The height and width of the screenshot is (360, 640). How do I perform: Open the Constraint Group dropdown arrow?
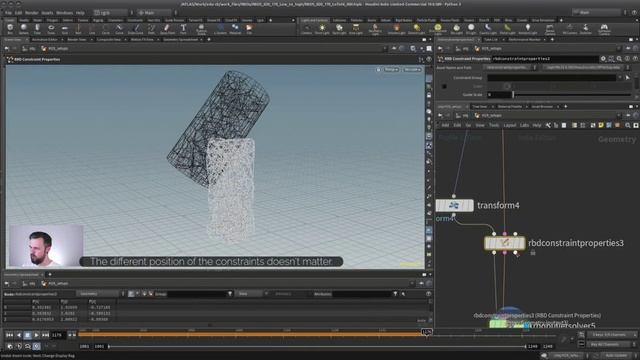point(620,77)
